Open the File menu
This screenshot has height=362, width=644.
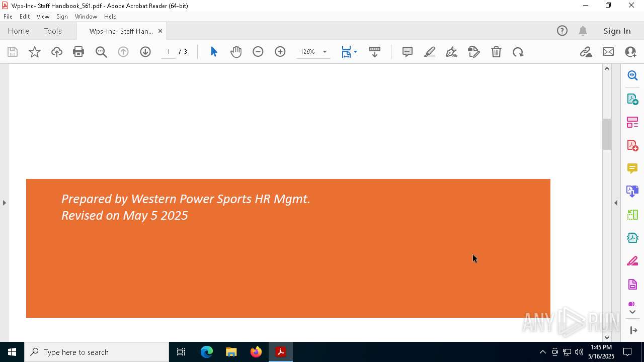click(x=8, y=17)
